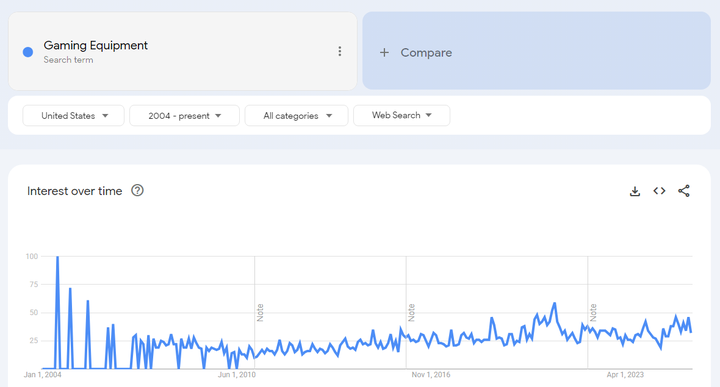Click the blue dot beside Gaming Equipment
Image resolution: width=720 pixels, height=387 pixels.
(28, 52)
